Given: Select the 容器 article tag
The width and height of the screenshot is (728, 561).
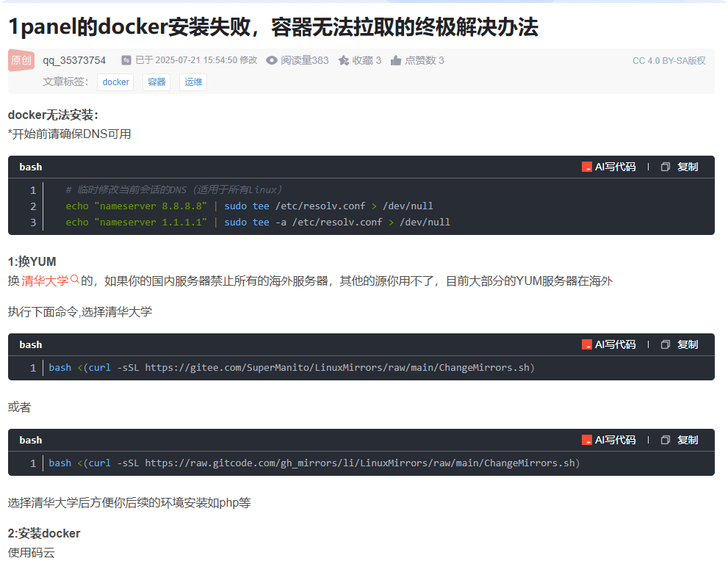Looking at the screenshot, I should [x=156, y=82].
